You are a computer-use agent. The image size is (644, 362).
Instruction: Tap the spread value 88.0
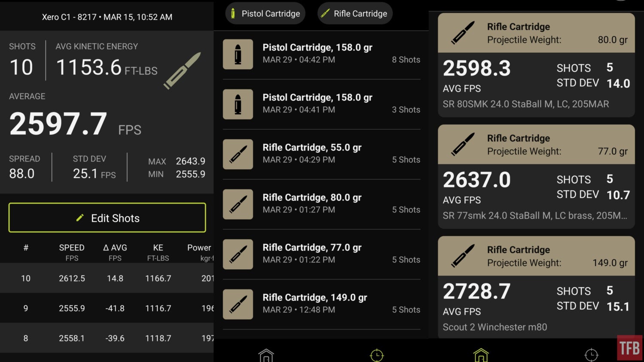click(x=22, y=173)
